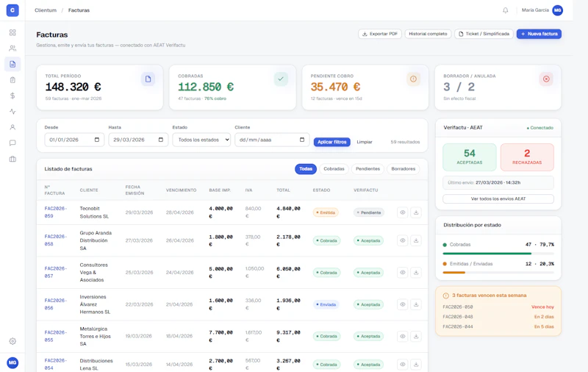
Task: Download invoice FAC2026-054
Action: coord(416,364)
